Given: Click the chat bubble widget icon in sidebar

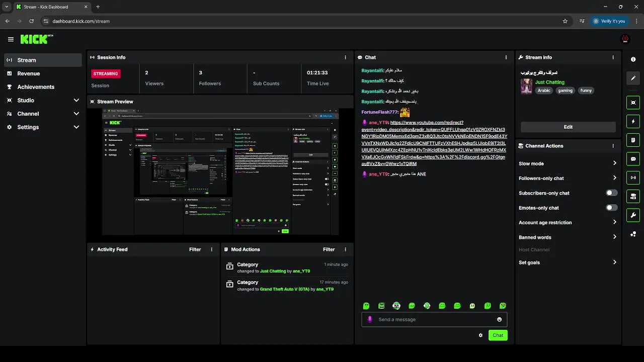Looking at the screenshot, I should (633, 159).
